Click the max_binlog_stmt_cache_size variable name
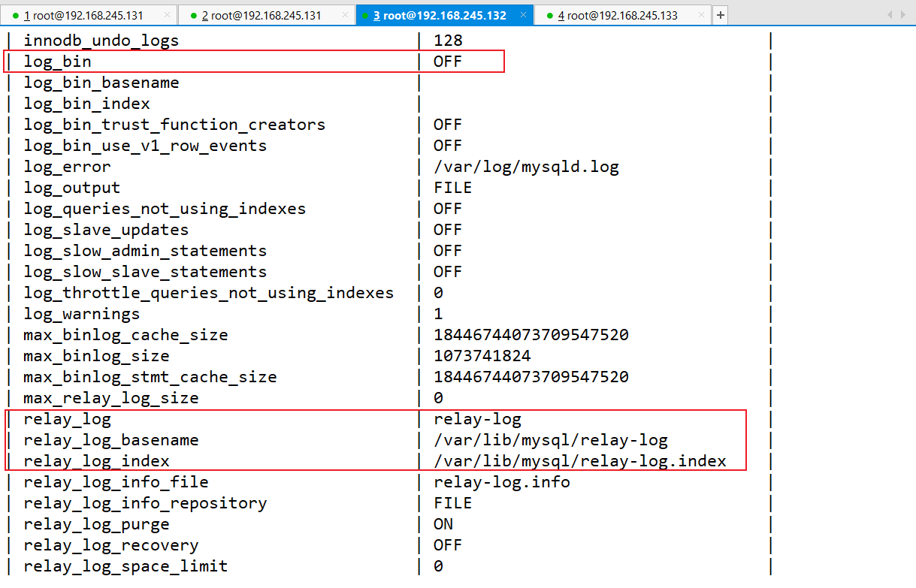Image resolution: width=916 pixels, height=588 pixels. [x=150, y=377]
